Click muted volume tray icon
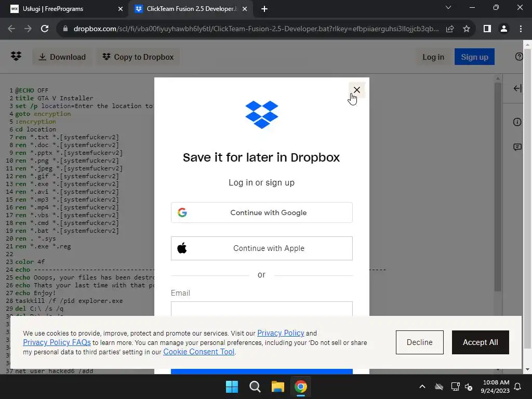 click(469, 387)
